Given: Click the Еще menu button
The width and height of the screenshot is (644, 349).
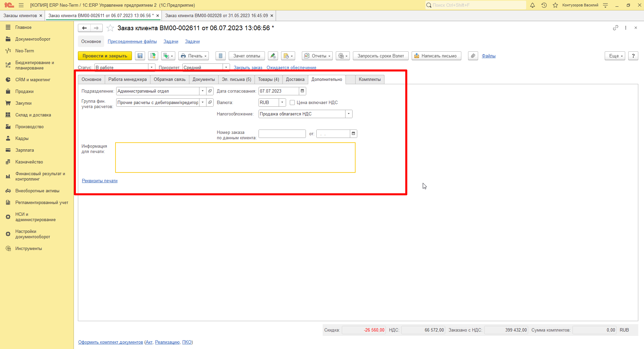Looking at the screenshot, I should (615, 56).
